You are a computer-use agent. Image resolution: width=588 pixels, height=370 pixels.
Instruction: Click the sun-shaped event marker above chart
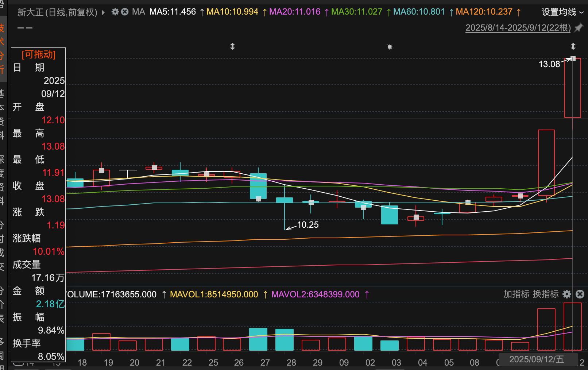coord(390,47)
